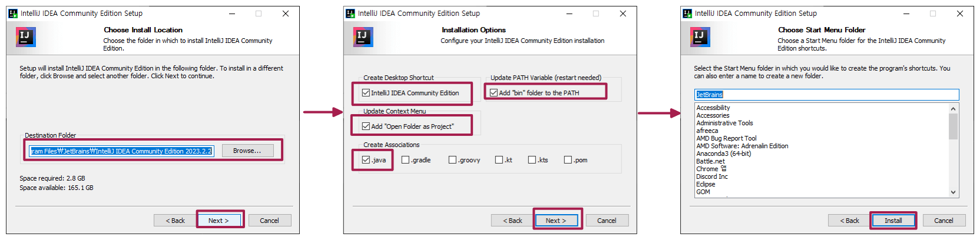Click Next in the Choose Install Location window

(x=218, y=221)
